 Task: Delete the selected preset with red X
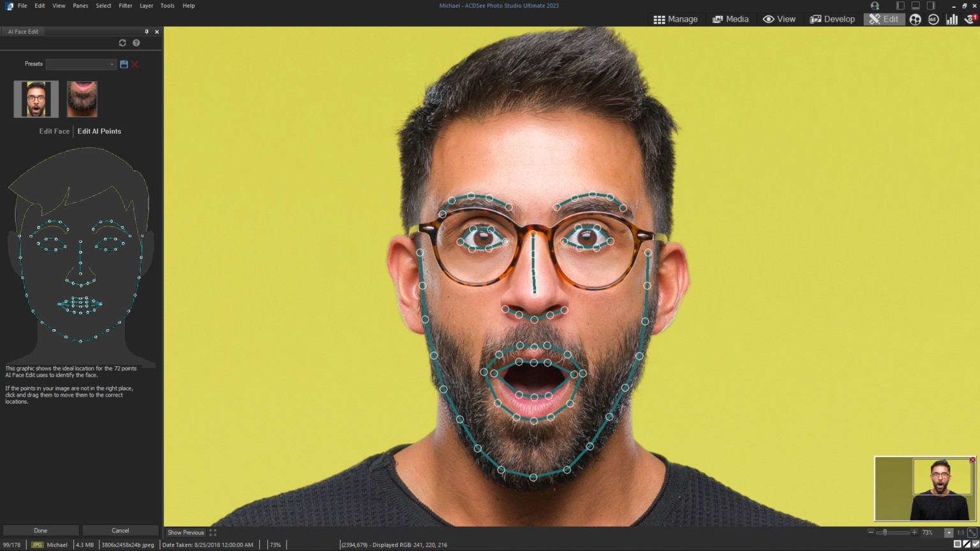(135, 64)
